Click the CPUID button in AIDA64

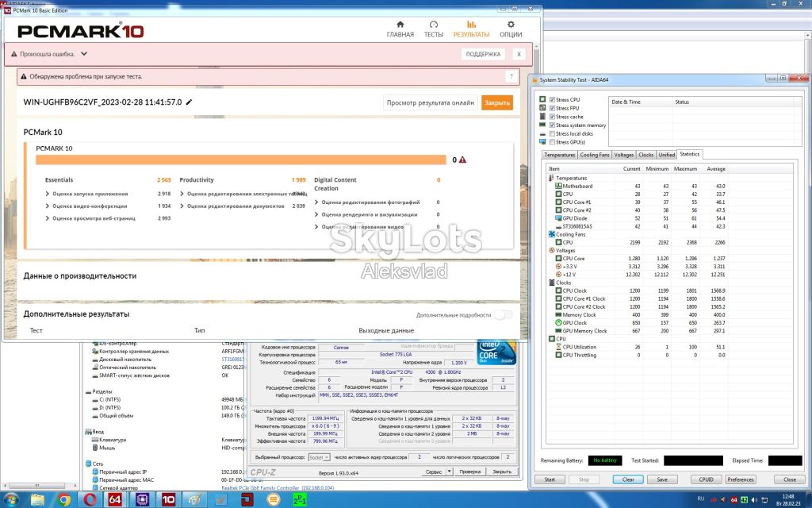pyautogui.click(x=706, y=479)
